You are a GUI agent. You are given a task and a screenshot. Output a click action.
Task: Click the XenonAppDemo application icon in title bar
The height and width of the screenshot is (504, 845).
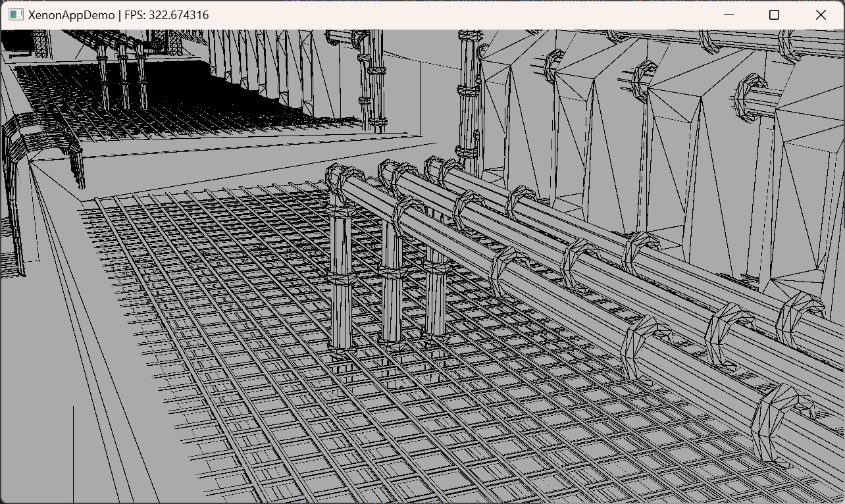[16, 14]
